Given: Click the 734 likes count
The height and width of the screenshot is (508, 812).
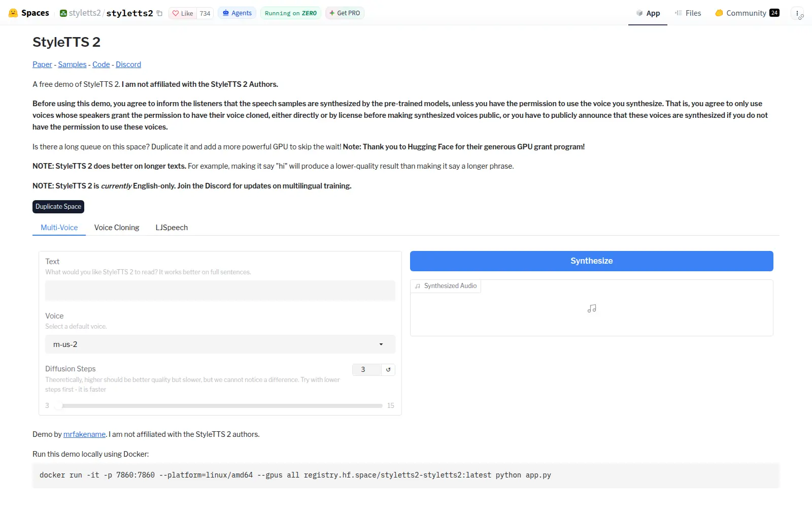Looking at the screenshot, I should click(x=205, y=13).
